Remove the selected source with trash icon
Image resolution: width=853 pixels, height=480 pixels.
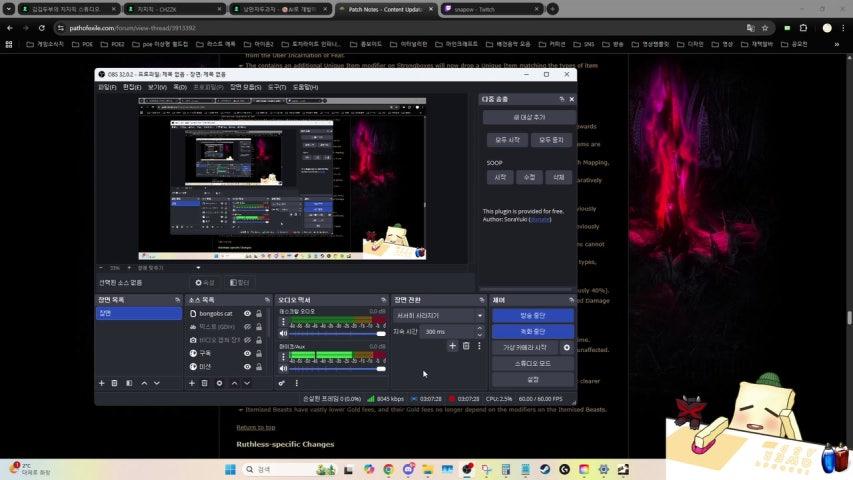tap(204, 383)
